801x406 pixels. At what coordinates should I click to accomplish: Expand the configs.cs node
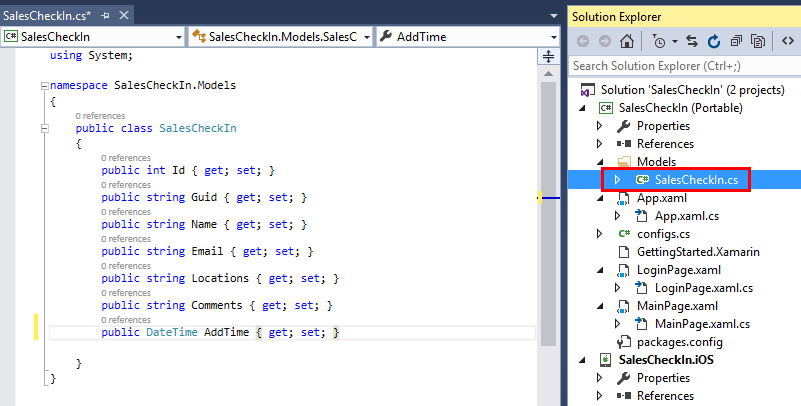click(600, 234)
